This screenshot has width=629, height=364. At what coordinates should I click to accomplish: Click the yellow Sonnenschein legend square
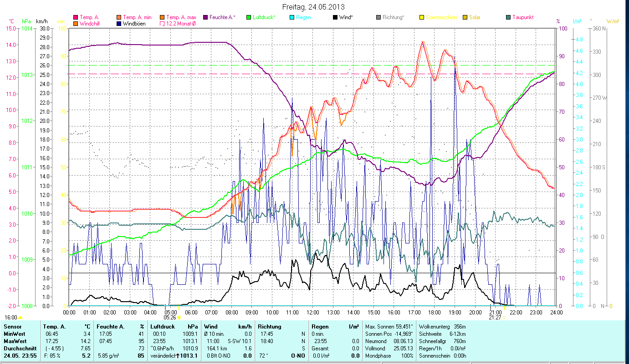pos(422,17)
